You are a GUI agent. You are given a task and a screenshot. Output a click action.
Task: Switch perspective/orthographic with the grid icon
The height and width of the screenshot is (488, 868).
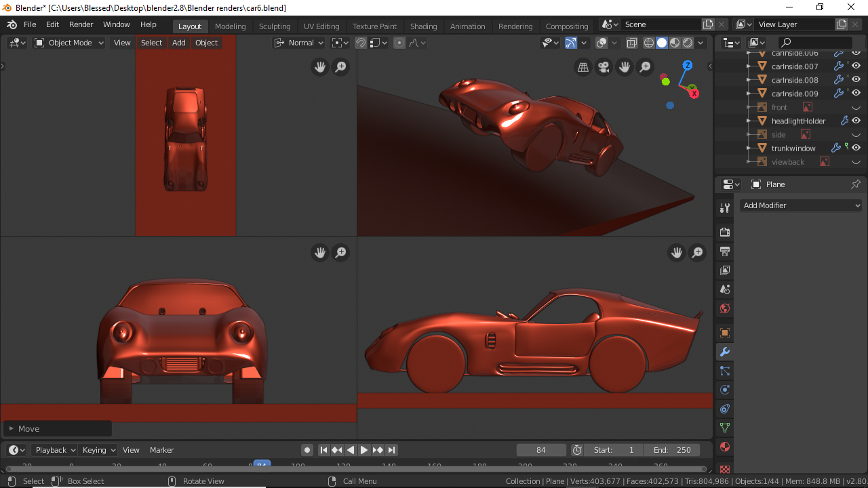coord(583,67)
